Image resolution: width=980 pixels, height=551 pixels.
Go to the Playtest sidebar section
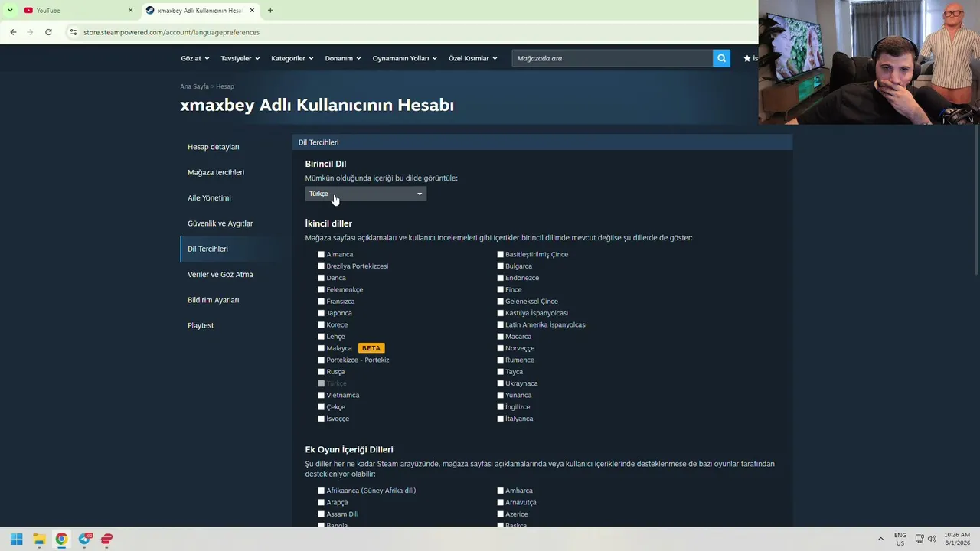(201, 325)
